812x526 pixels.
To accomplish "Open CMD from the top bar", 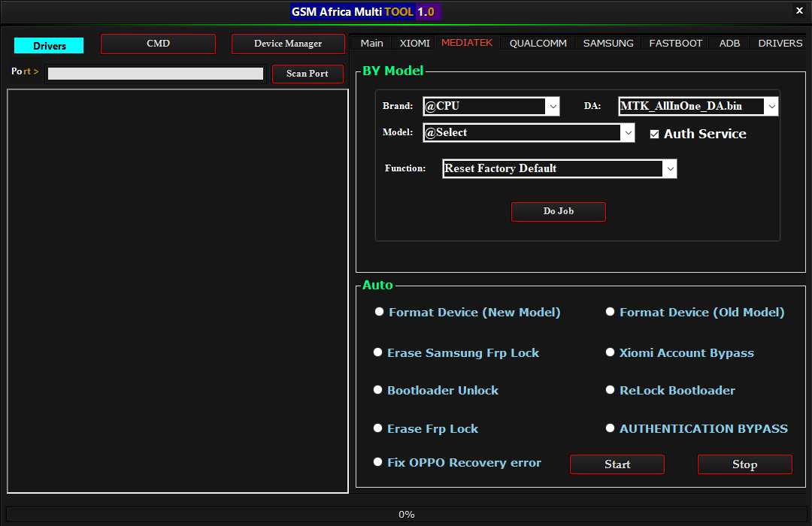I will point(158,44).
